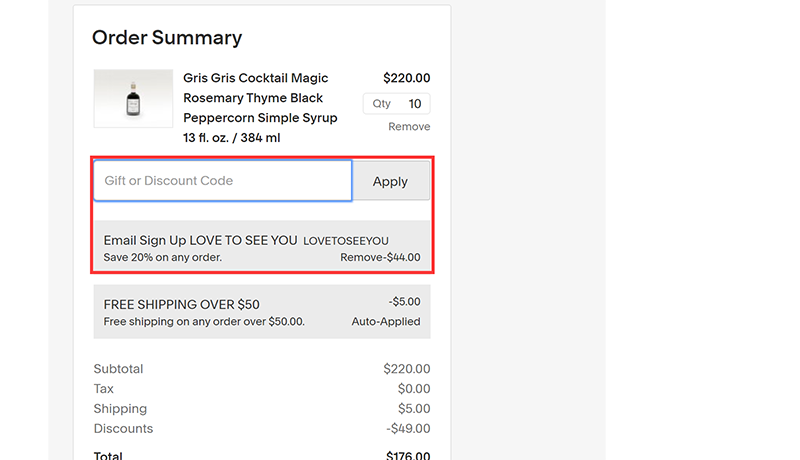The image size is (800, 460).
Task: Click the Auto-Applied label
Action: click(386, 321)
